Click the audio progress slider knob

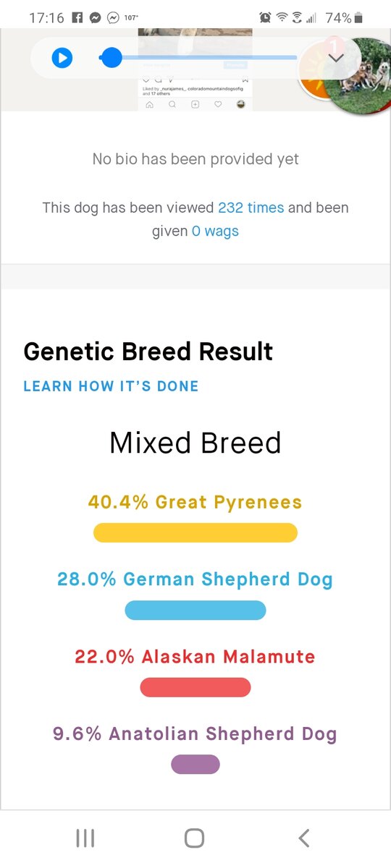coord(111,57)
